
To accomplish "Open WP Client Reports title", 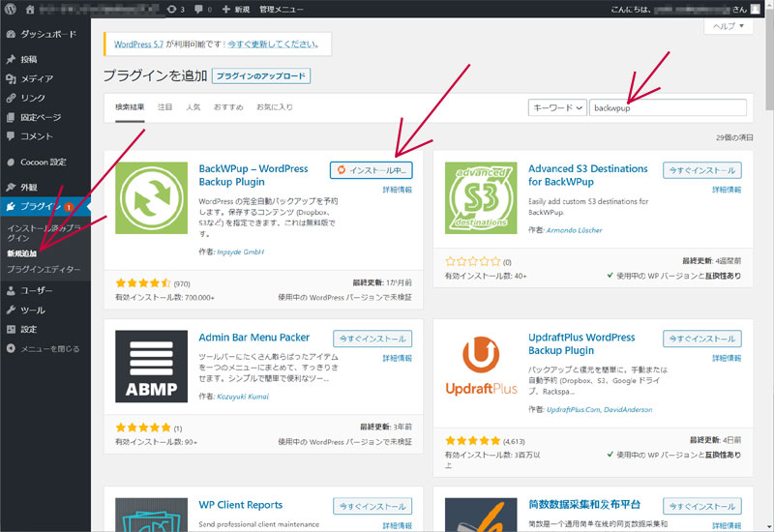I will (240, 505).
